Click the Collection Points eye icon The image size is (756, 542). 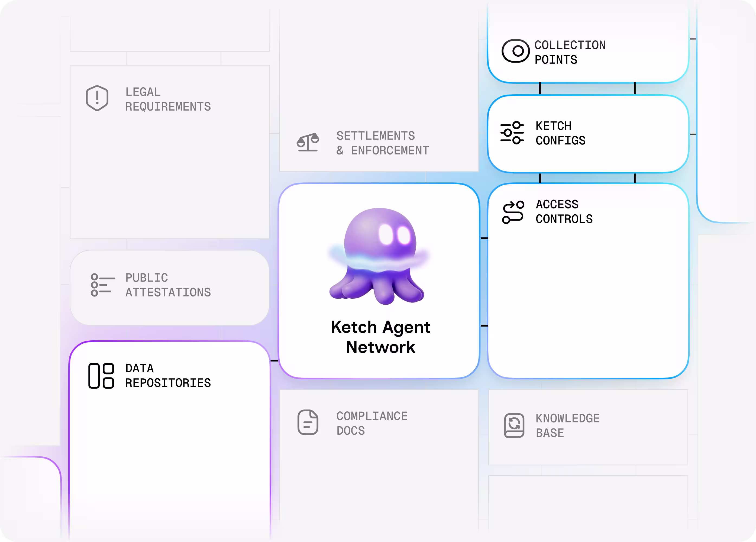(x=515, y=51)
